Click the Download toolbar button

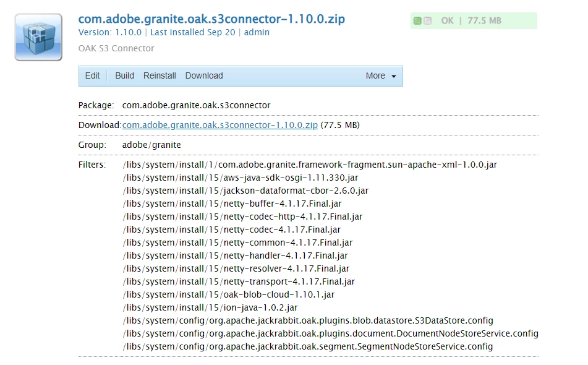pos(204,75)
